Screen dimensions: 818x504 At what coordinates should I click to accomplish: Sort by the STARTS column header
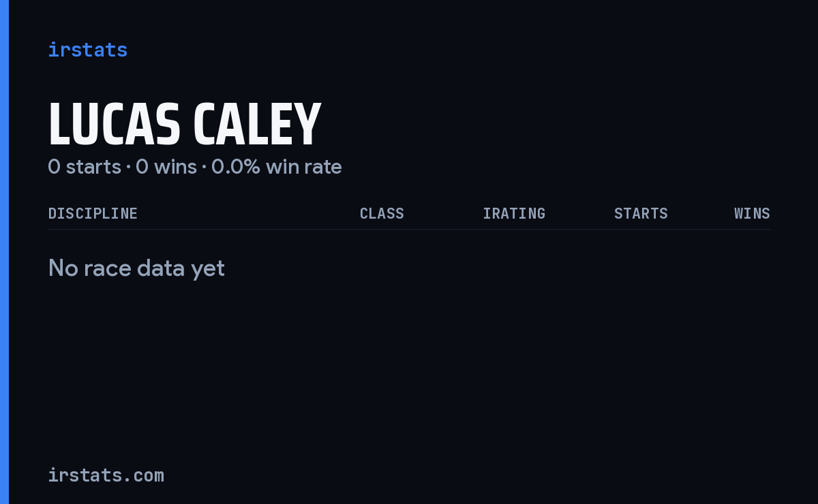641,213
